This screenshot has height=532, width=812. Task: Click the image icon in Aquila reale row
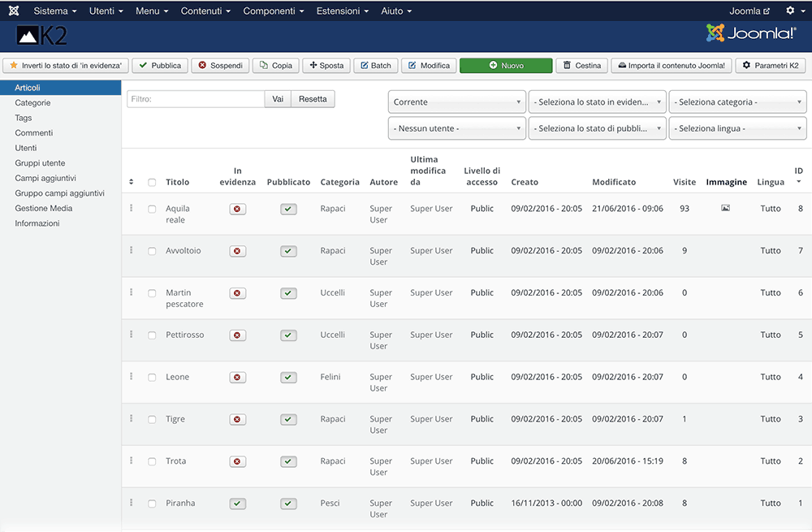pyautogui.click(x=725, y=209)
